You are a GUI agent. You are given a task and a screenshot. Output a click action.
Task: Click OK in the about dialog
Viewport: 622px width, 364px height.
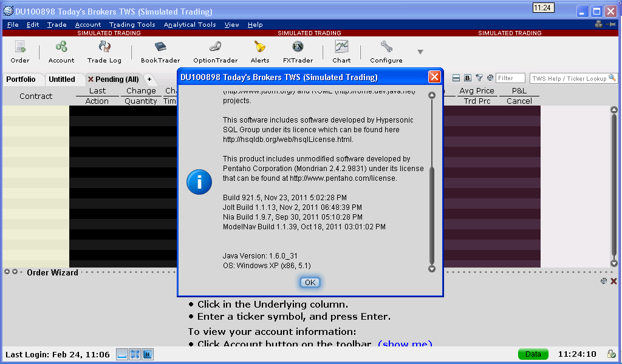pyautogui.click(x=310, y=283)
